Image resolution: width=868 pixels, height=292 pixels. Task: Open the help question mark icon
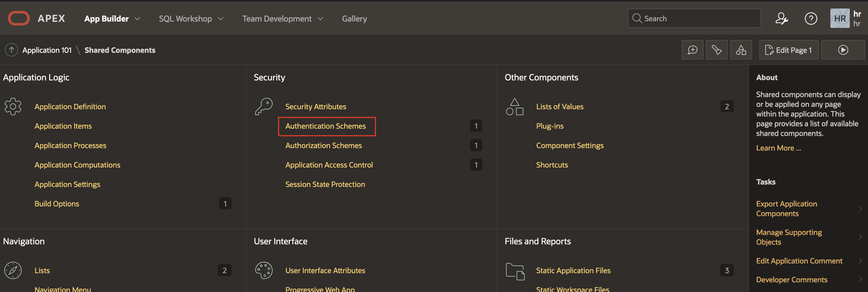click(811, 19)
